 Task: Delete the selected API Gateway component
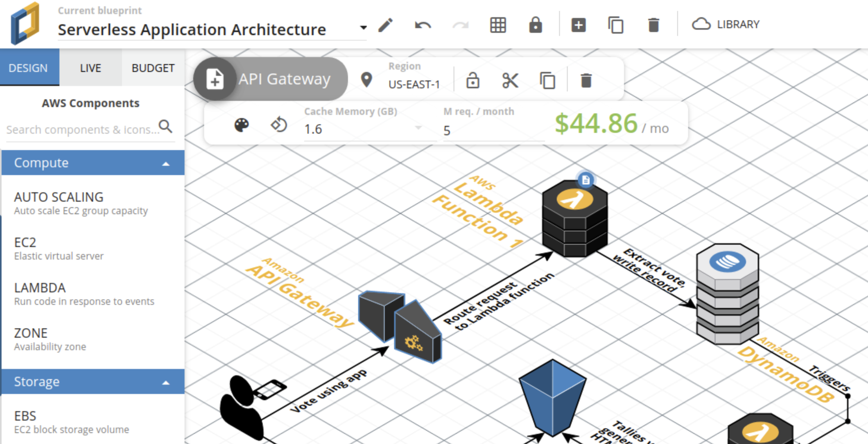click(x=586, y=81)
